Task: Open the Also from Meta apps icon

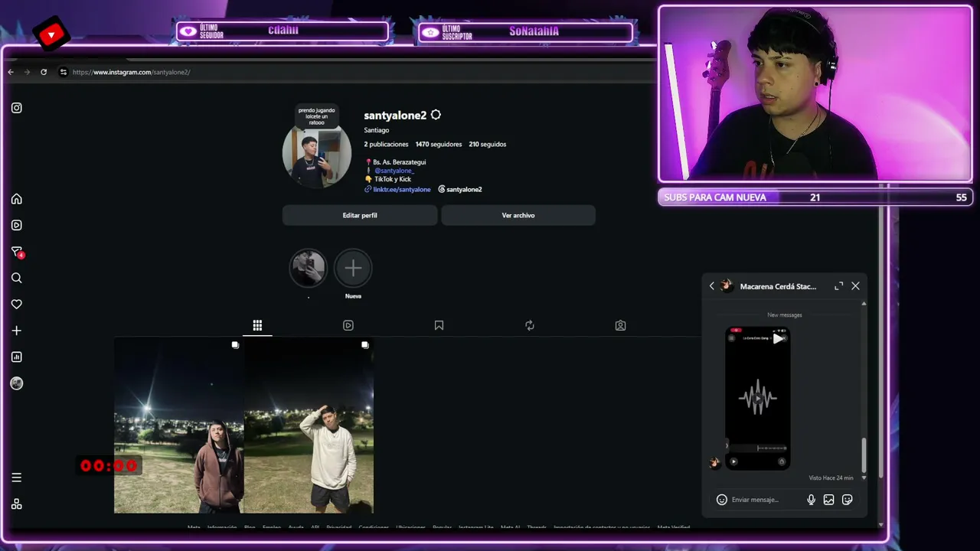Action: tap(16, 504)
